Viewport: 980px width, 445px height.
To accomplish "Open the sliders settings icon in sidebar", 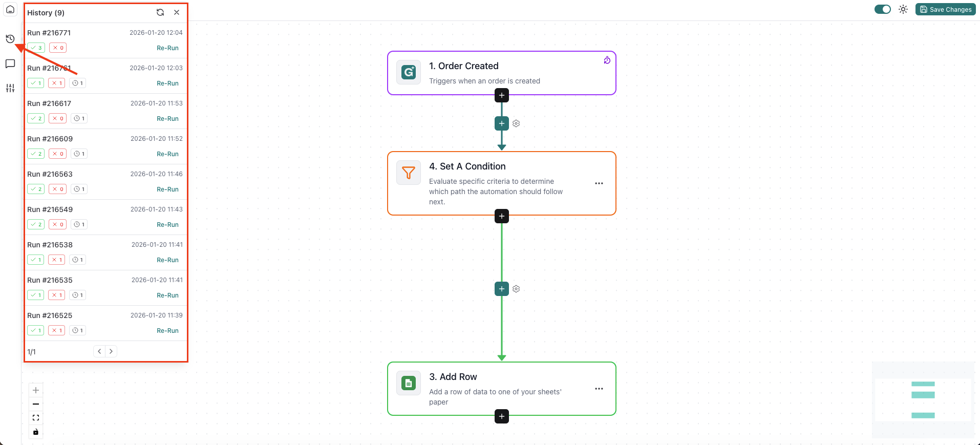I will pos(10,88).
